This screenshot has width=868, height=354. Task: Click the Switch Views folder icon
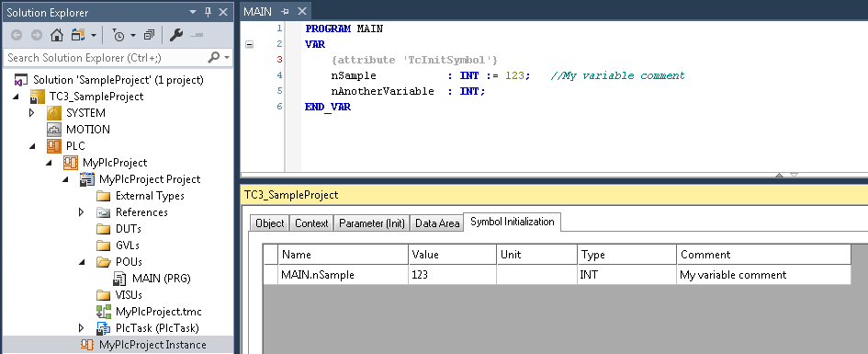pos(77,36)
